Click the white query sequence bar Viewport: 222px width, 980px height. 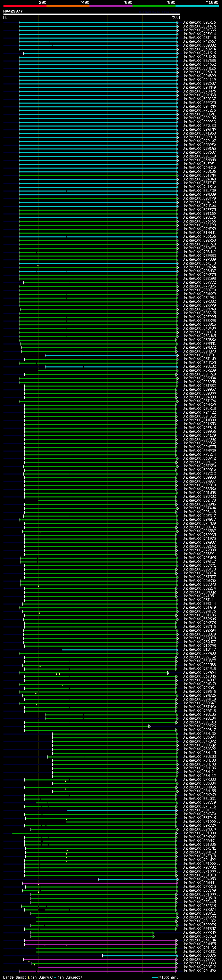[x=92, y=14]
